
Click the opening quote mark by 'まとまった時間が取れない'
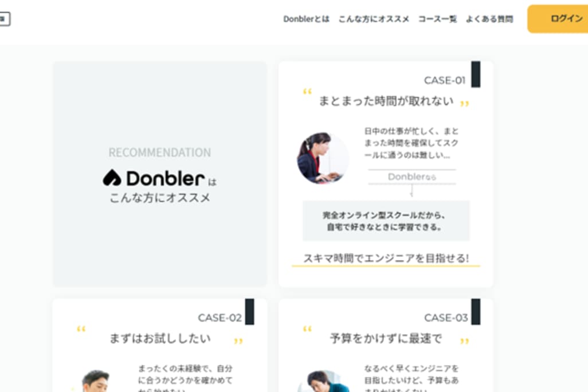(307, 92)
